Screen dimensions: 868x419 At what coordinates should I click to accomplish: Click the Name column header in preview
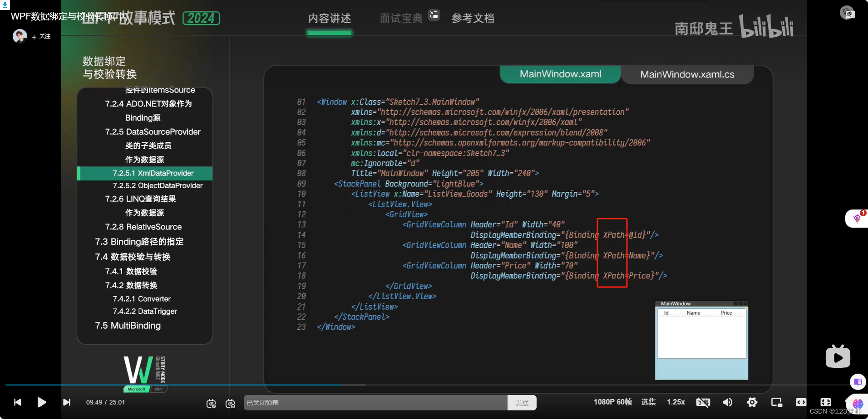pyautogui.click(x=693, y=313)
